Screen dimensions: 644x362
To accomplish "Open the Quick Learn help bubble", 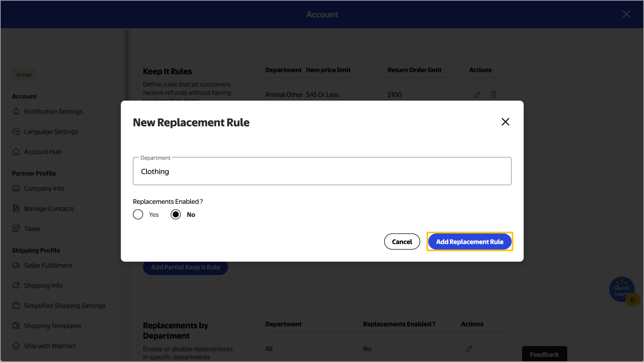I will pyautogui.click(x=621, y=289).
